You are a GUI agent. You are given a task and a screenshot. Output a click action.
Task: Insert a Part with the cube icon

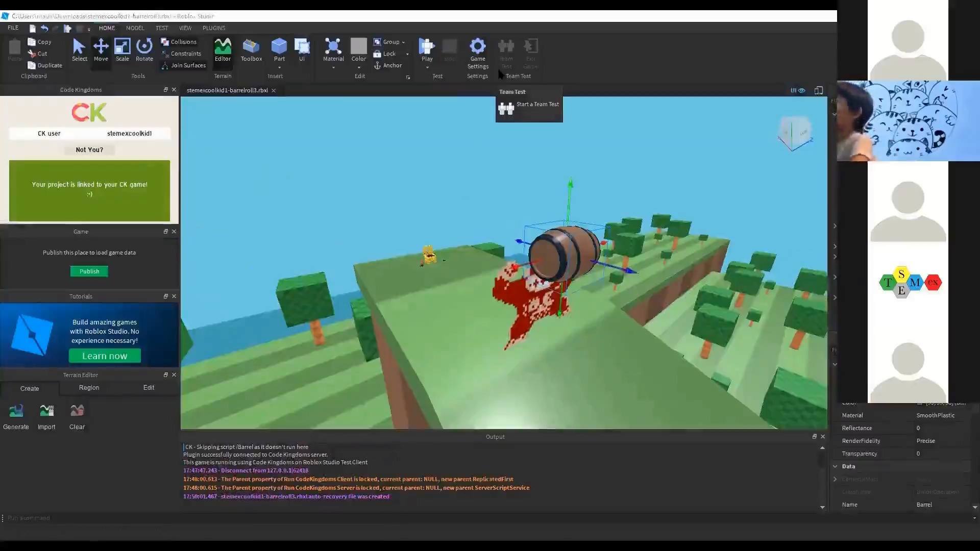pos(279,46)
